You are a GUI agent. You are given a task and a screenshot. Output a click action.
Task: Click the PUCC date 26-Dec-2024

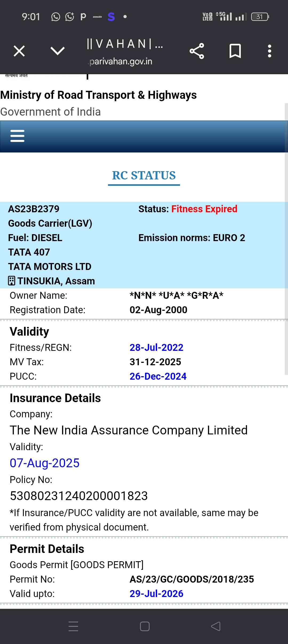[x=158, y=376]
